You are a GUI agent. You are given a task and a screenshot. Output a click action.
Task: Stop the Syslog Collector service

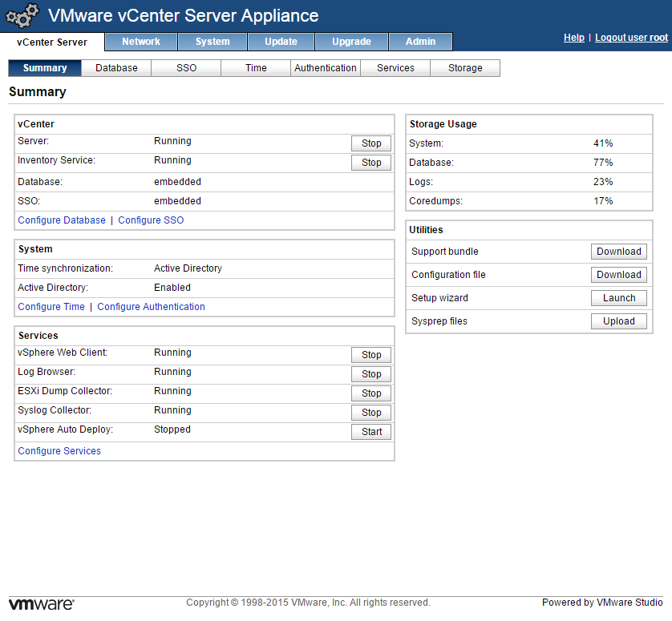(371, 413)
